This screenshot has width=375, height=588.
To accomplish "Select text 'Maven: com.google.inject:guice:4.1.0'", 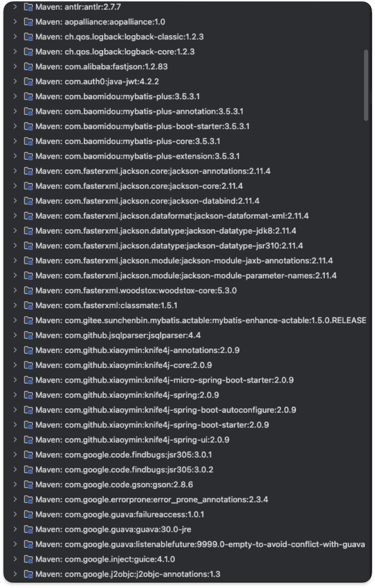I will coord(105,559).
